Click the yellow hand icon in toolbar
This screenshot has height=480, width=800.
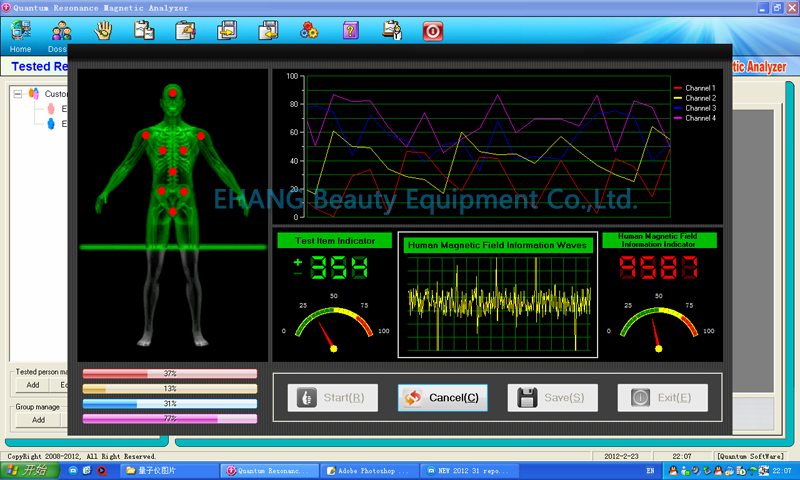point(103,31)
